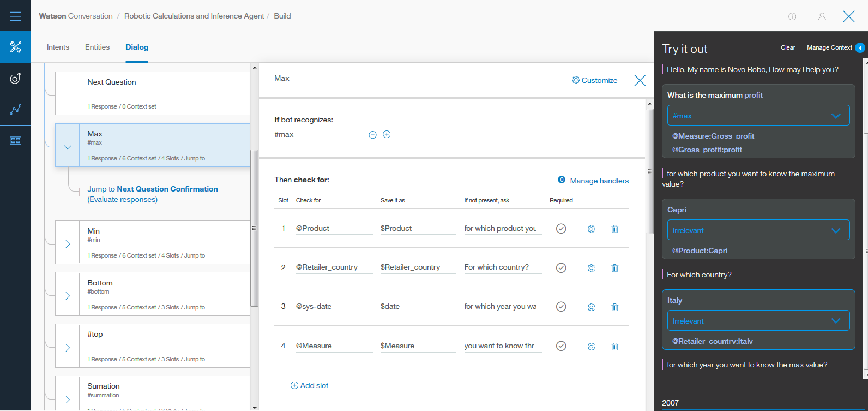Open Jump to Next Question Confirmation link
868x411 pixels.
153,194
